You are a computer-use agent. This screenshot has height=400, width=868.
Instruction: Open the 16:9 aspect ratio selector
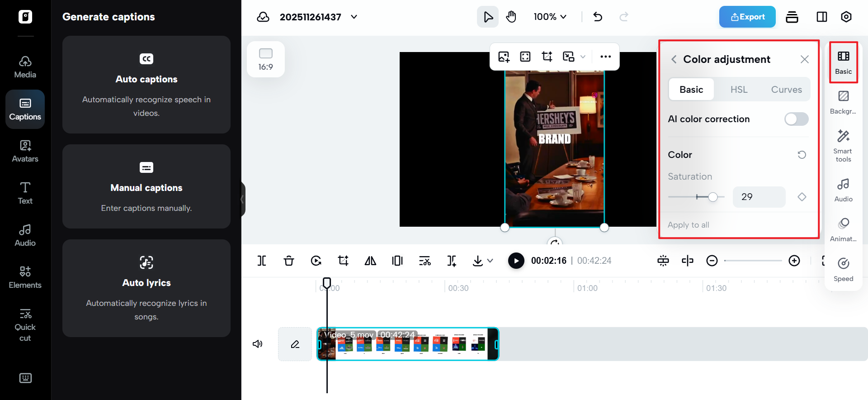[x=266, y=59]
